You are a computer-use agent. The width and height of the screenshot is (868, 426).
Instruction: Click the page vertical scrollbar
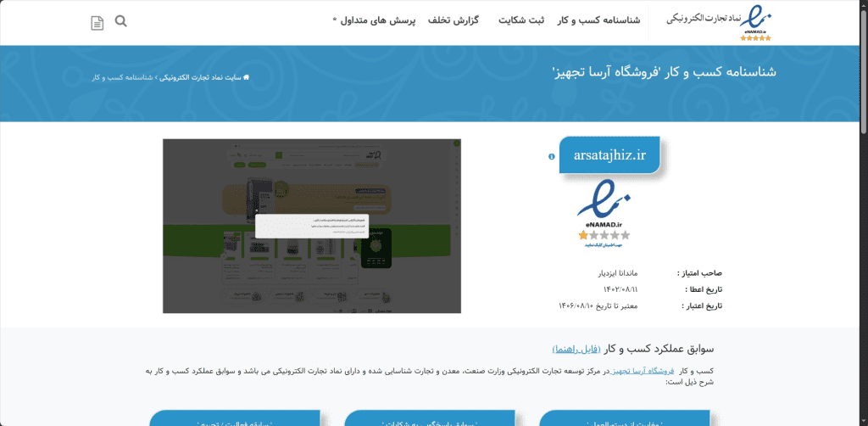coord(864,72)
